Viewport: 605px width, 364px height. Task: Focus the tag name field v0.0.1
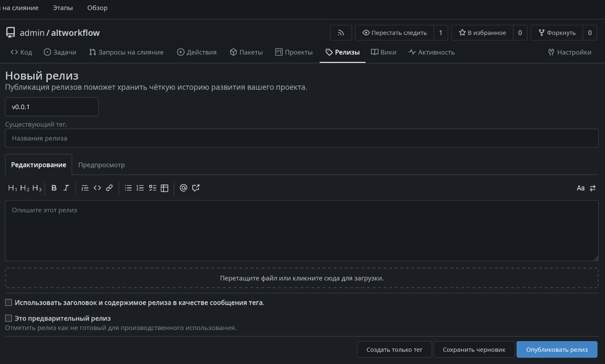pos(52,107)
